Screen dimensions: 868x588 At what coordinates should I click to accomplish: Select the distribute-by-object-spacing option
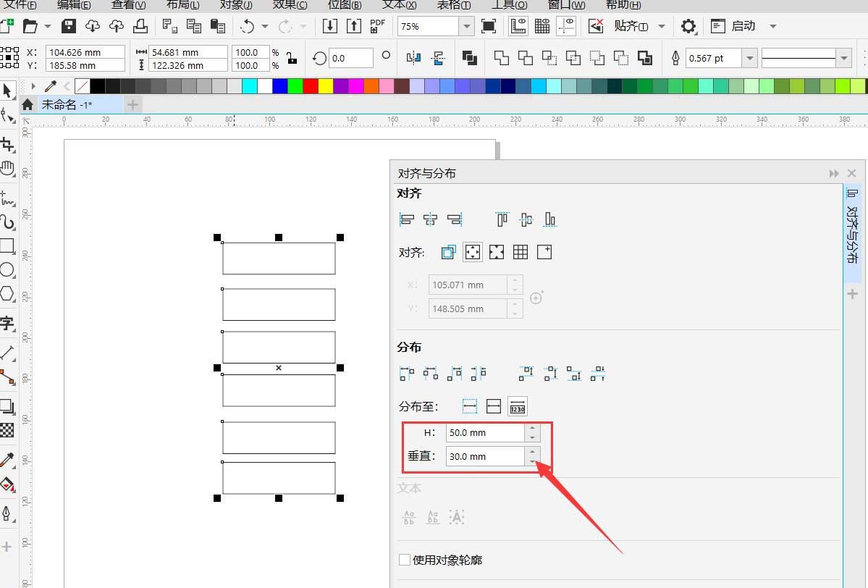click(x=518, y=406)
